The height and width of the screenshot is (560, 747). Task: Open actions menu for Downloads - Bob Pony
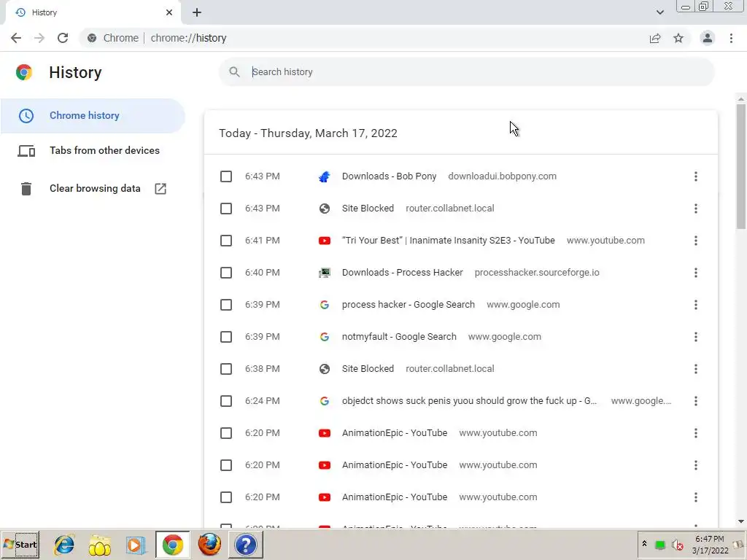pos(695,176)
